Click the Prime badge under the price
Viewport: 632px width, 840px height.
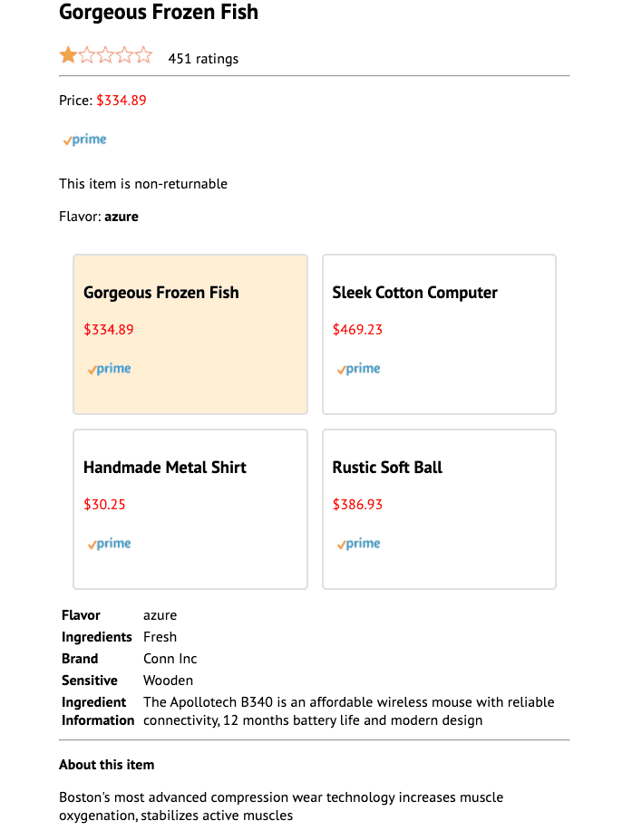[83, 139]
